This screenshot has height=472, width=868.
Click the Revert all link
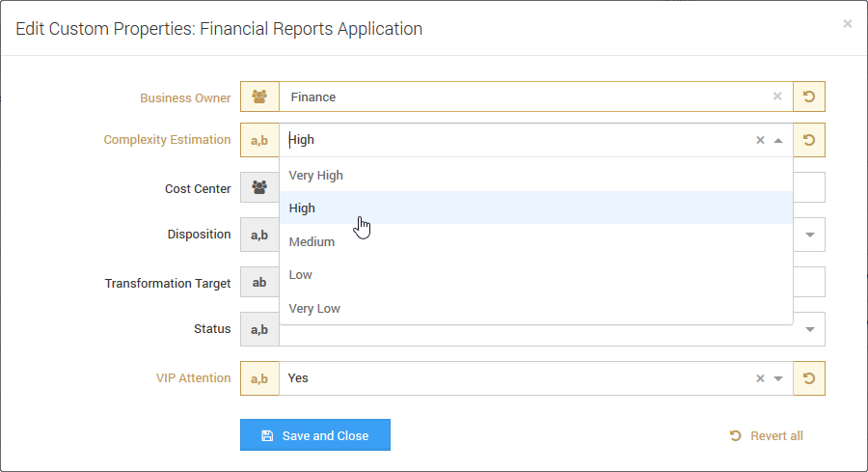pos(766,436)
